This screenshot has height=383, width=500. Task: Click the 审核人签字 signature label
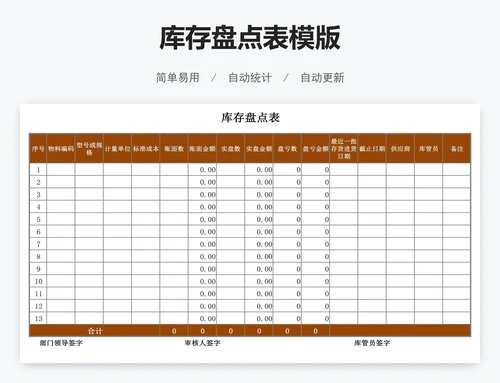[x=202, y=343]
